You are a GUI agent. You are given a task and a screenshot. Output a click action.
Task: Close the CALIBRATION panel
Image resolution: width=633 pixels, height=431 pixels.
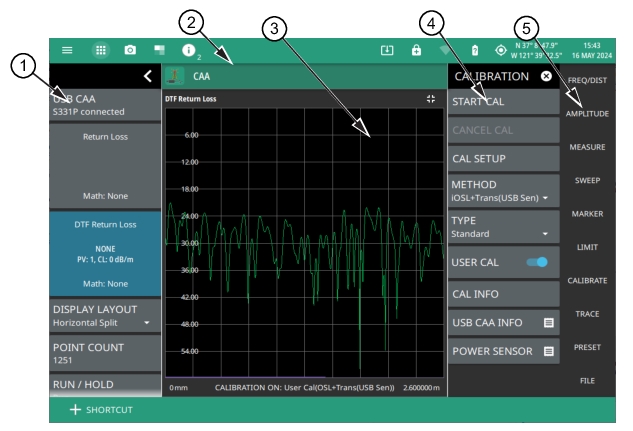coord(546,76)
